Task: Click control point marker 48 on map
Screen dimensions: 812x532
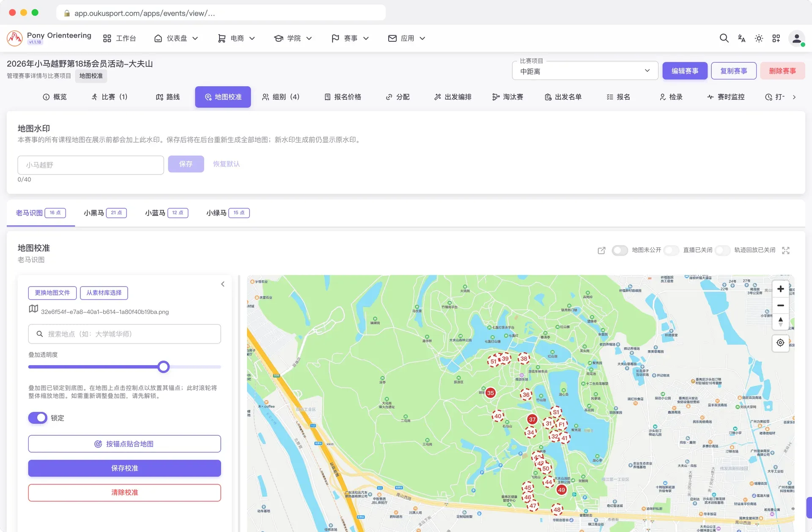Action: 557,510
